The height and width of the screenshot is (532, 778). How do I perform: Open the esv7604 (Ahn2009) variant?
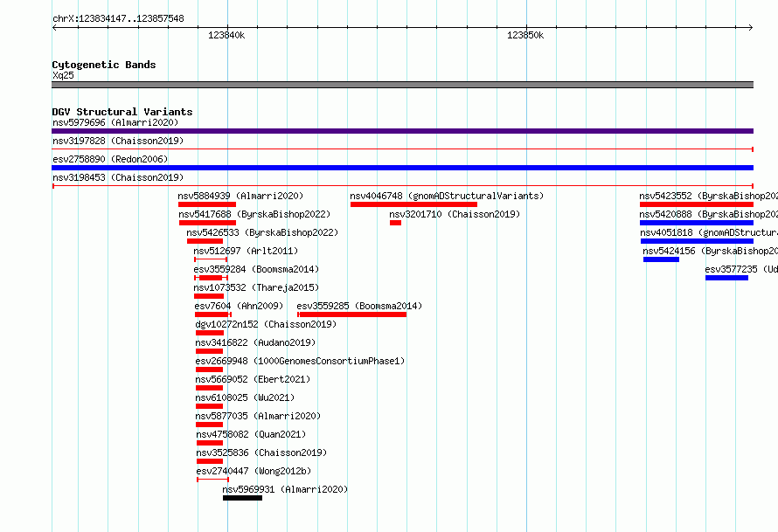tap(240, 306)
